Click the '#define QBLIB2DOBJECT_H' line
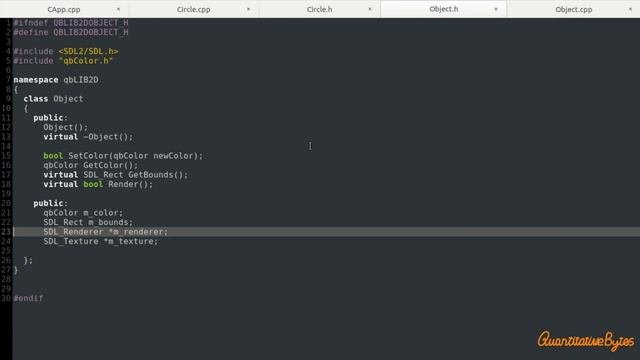This screenshot has height=360, width=640. [x=71, y=32]
